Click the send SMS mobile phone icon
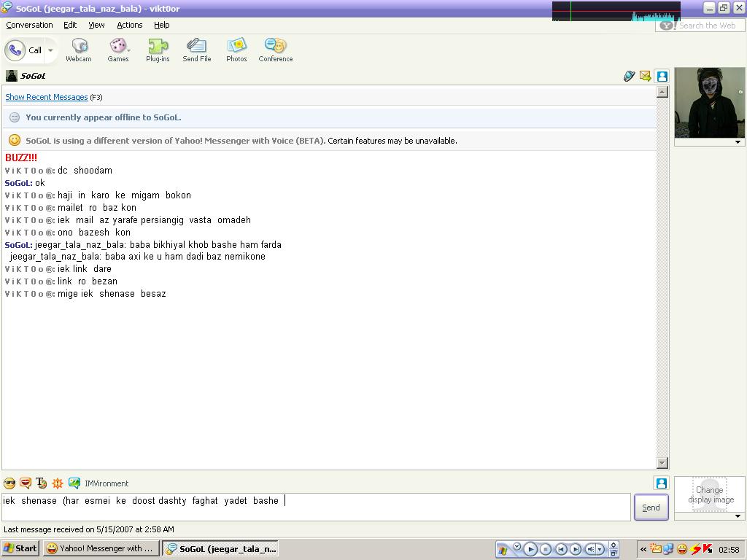The width and height of the screenshot is (747, 560). point(630,76)
